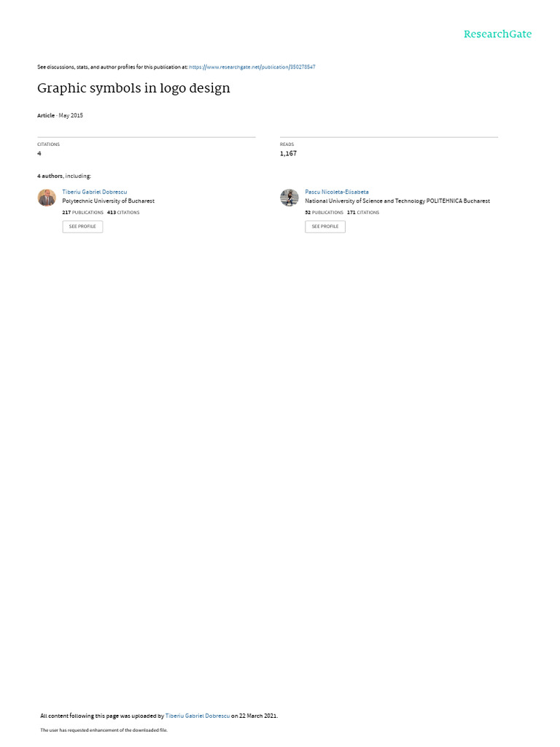Click SEE PROFILE under Tiberiu Gabriel Dobrescu

(82, 226)
